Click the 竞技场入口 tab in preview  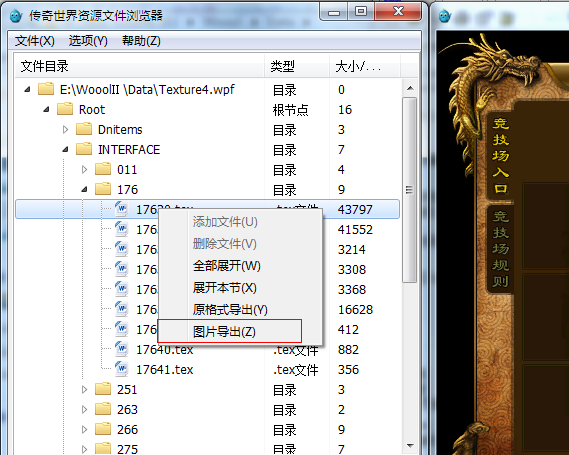[500, 156]
